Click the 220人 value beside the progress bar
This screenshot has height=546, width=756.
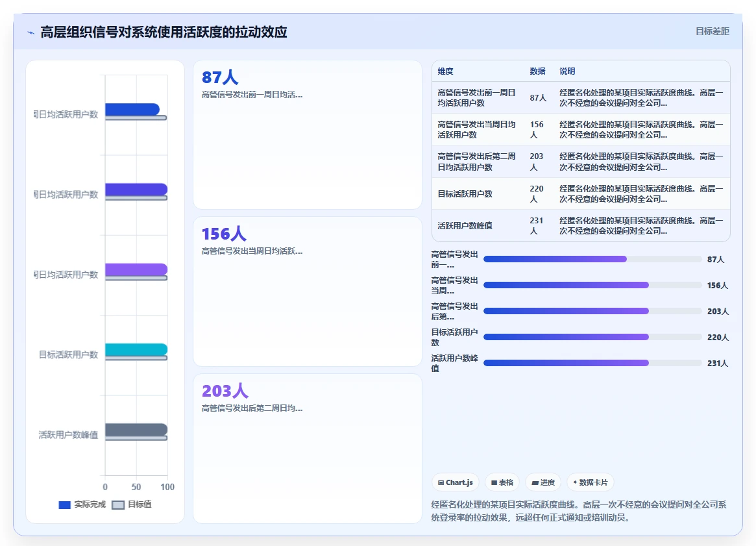[x=718, y=338]
